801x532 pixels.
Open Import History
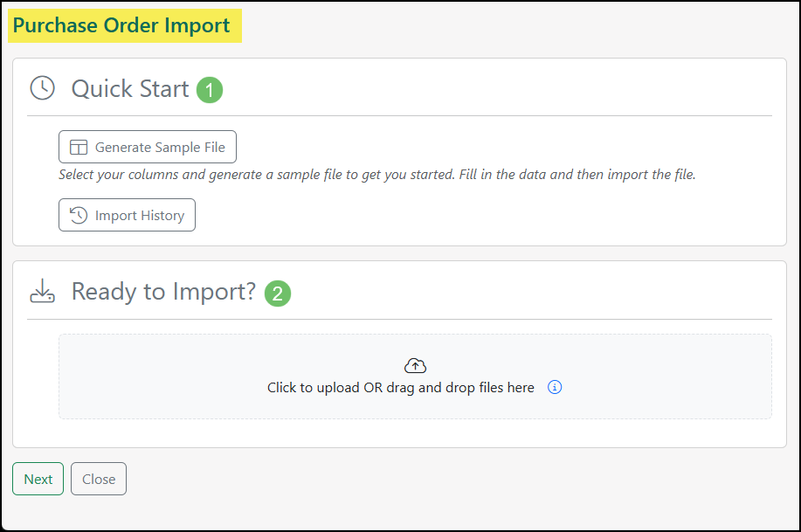127,215
